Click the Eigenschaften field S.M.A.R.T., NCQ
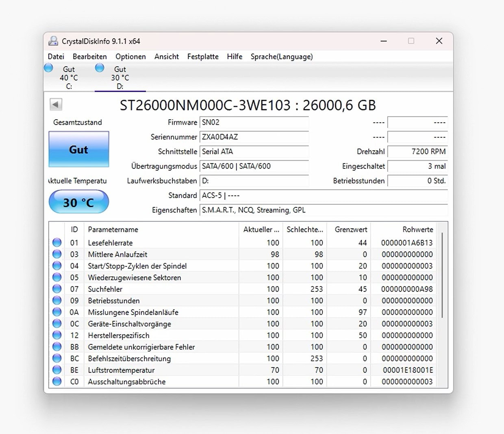This screenshot has height=434, width=504. click(x=324, y=210)
